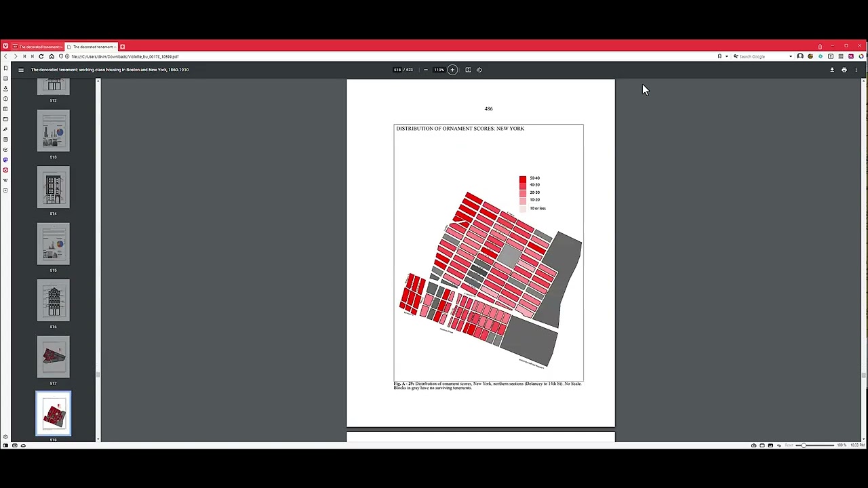Screen dimensions: 868x488
Task: Open the Vivaldi red web panel icon
Action: 5,169
